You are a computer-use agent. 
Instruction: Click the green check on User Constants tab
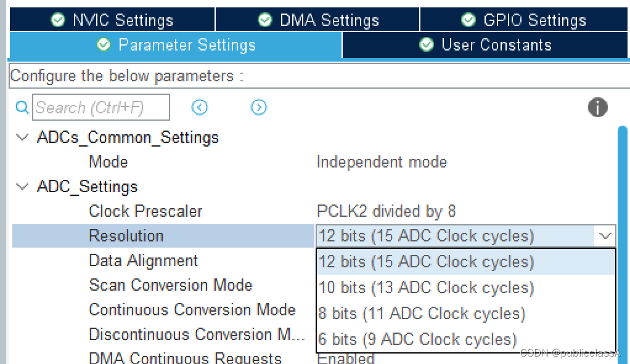click(425, 44)
